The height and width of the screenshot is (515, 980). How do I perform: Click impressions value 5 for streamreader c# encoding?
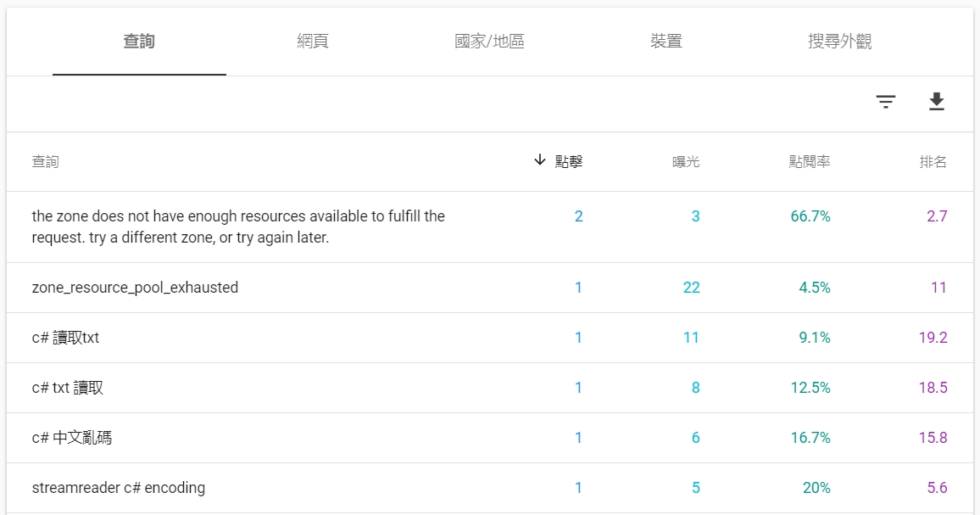point(696,488)
